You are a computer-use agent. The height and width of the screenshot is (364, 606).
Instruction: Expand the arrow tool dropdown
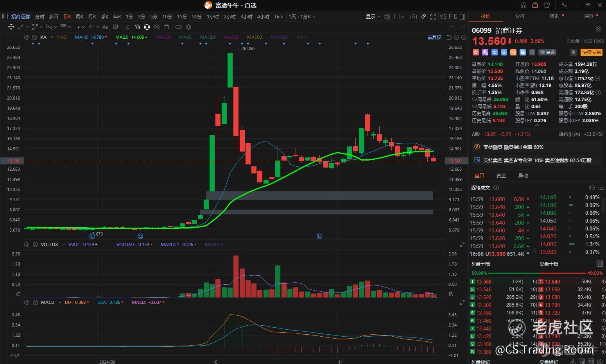pos(97,27)
